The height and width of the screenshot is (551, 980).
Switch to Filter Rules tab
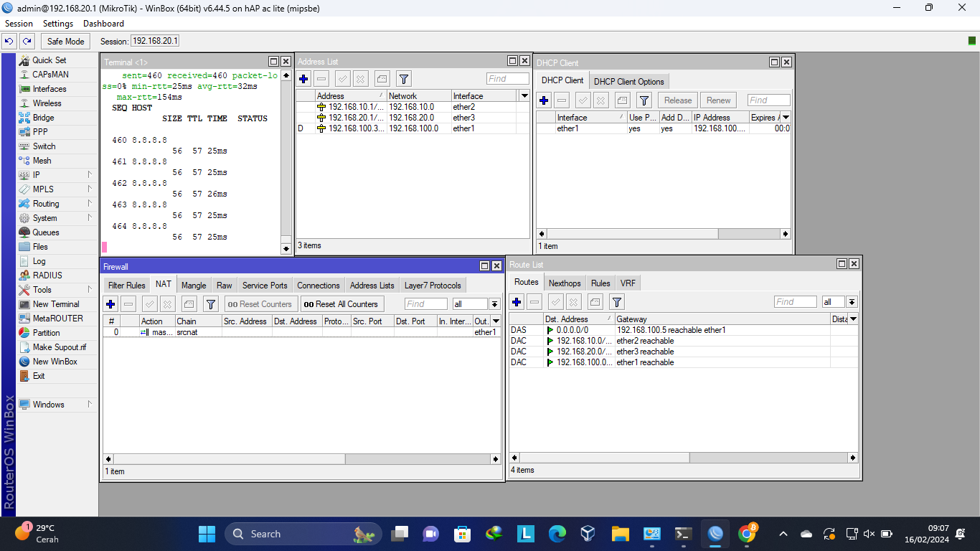[x=126, y=285]
